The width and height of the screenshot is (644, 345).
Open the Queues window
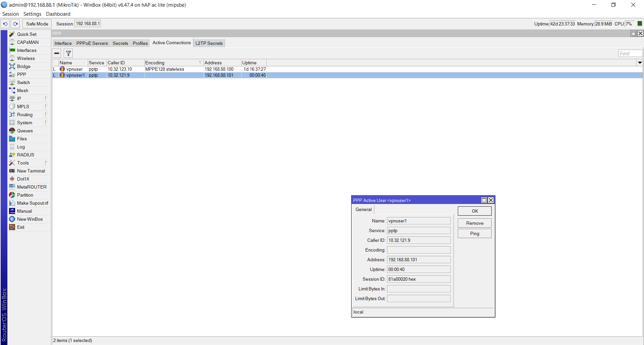[29, 131]
